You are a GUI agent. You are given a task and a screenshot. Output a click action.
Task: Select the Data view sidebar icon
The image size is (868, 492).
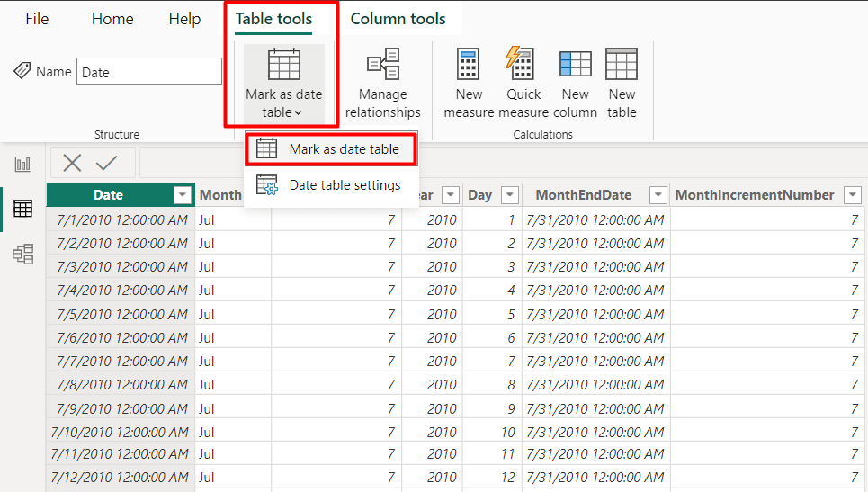(22, 209)
